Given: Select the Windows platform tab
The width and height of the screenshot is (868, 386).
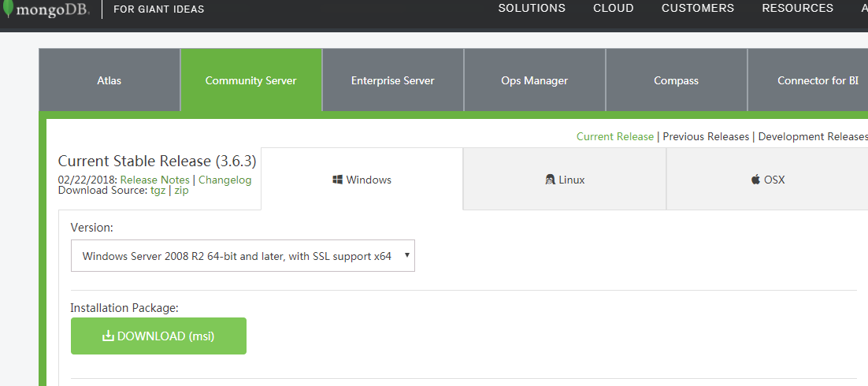Looking at the screenshot, I should pos(362,180).
